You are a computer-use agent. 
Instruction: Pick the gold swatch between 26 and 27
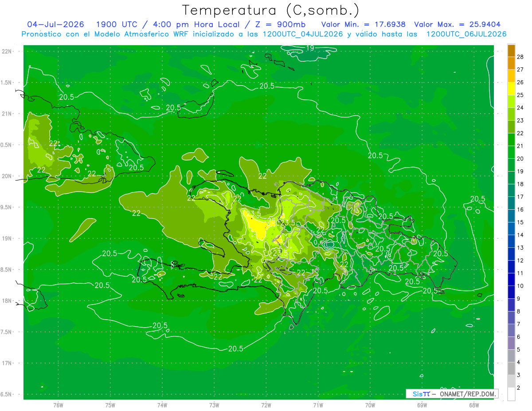coord(511,76)
